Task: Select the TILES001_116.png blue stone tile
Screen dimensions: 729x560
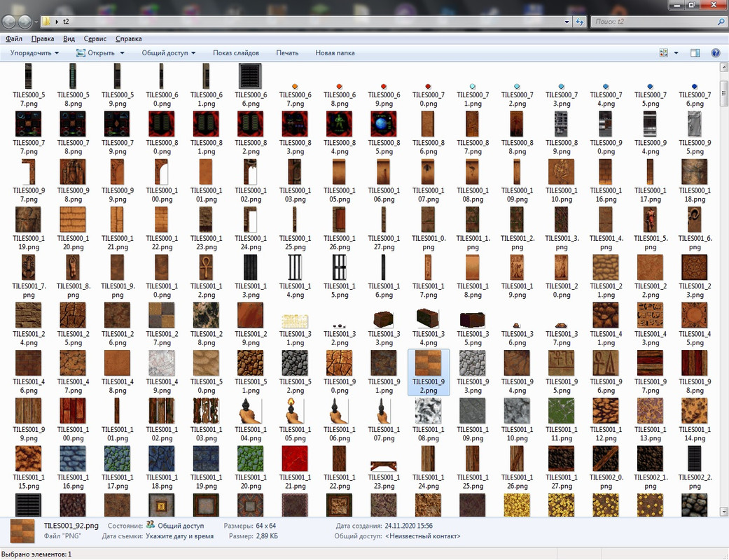Action: pos(73,458)
